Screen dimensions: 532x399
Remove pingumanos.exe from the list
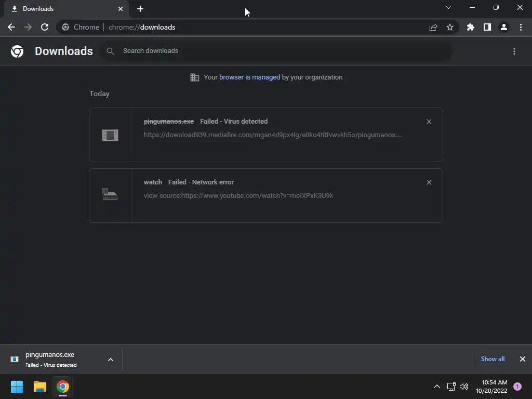pyautogui.click(x=429, y=122)
